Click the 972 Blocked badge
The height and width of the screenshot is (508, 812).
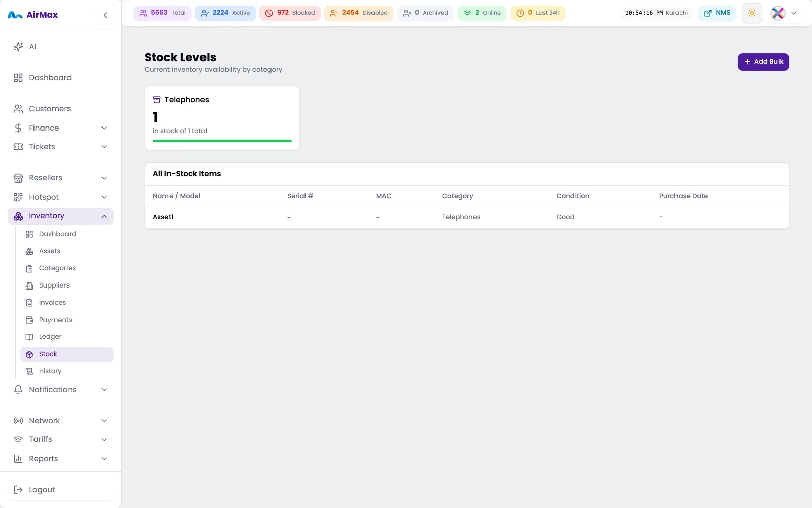point(290,13)
